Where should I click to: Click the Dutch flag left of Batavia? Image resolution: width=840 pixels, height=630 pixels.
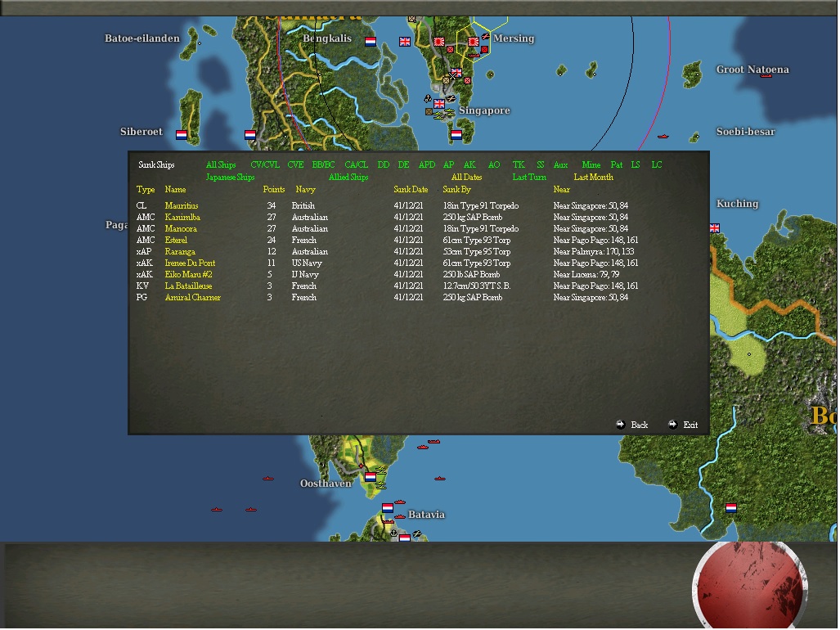(389, 508)
